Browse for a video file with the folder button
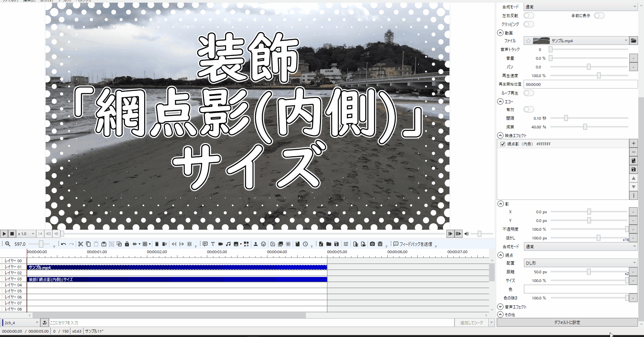 (x=633, y=41)
